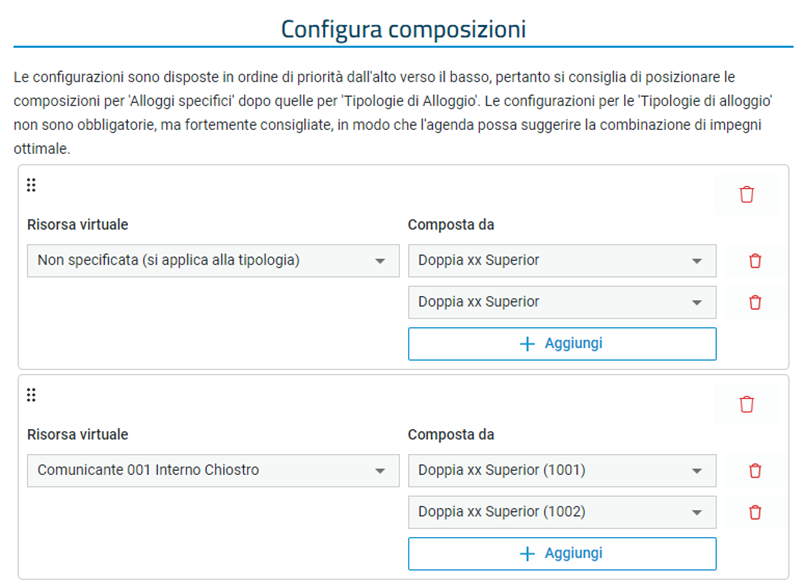The height and width of the screenshot is (585, 805).
Task: Click Composta da label in the second card
Action: coord(451,435)
